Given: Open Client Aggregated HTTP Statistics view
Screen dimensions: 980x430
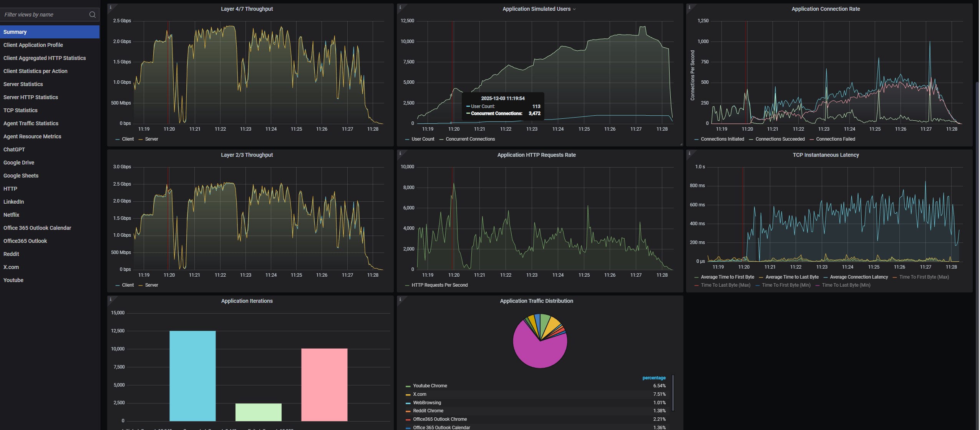Looking at the screenshot, I should click(45, 58).
